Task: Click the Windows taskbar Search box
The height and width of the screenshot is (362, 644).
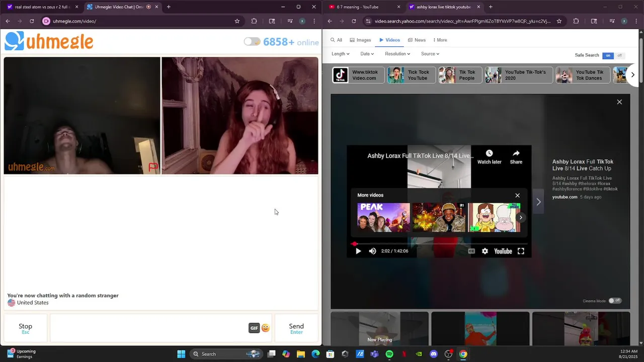Action: pyautogui.click(x=226, y=354)
